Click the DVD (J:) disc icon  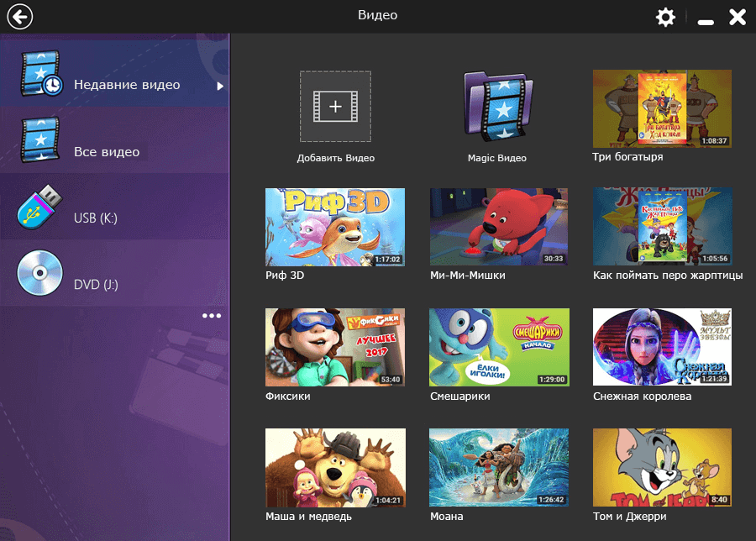pyautogui.click(x=40, y=272)
